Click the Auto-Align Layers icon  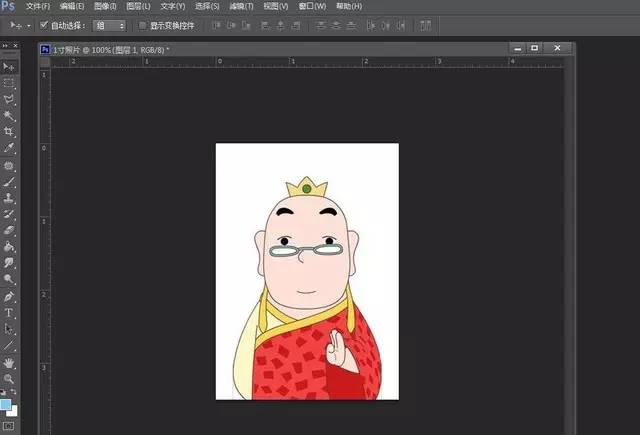pos(425,26)
